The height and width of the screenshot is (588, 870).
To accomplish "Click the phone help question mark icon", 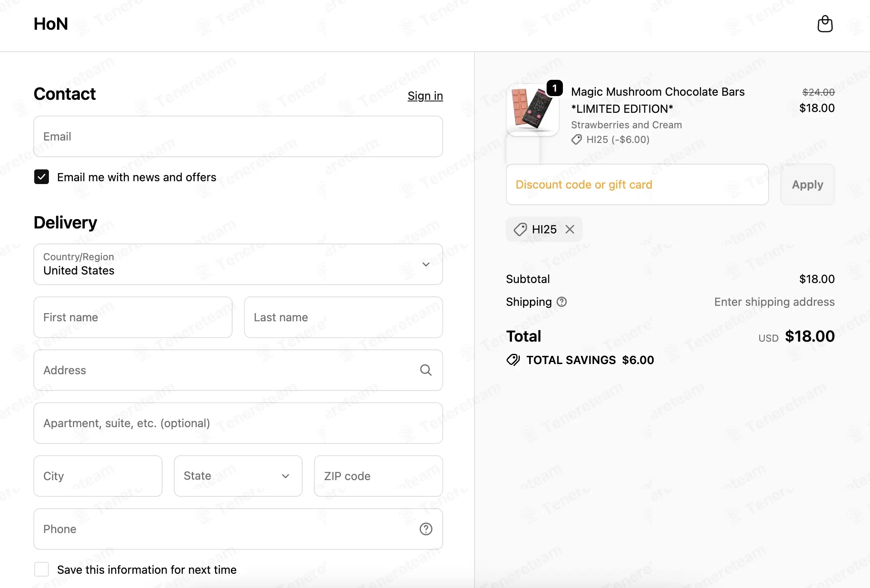I will pyautogui.click(x=426, y=529).
